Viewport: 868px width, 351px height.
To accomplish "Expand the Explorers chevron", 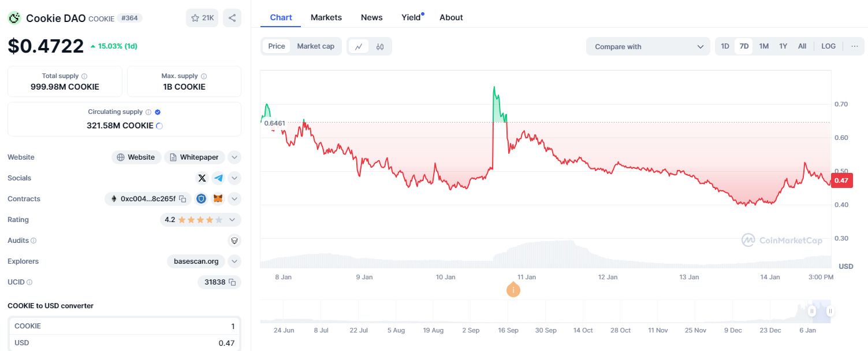I will point(234,261).
